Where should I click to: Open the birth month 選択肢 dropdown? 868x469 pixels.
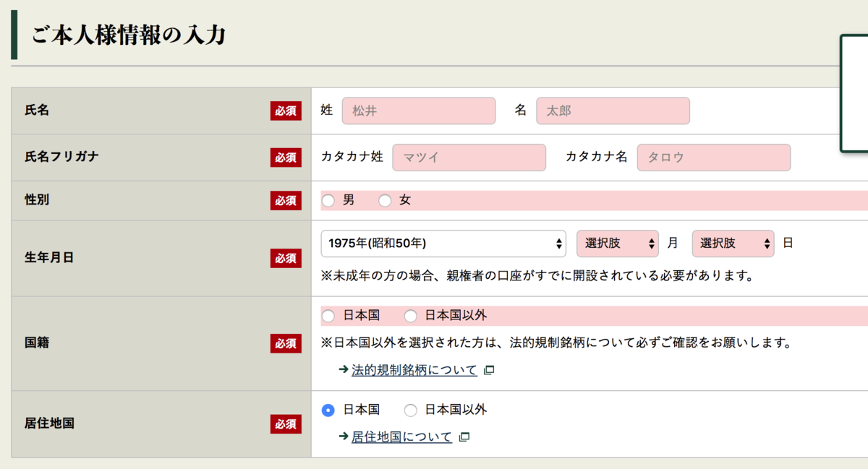(x=618, y=244)
